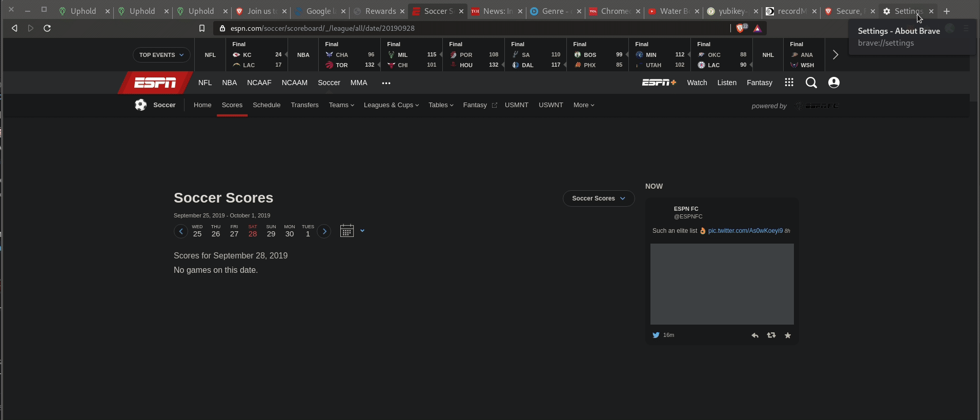
Task: Click the Watch link
Action: [x=697, y=83]
